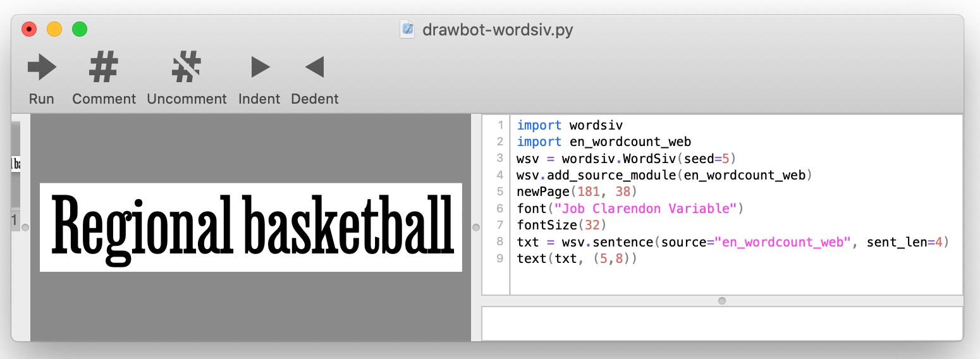Click the splitter handle between canvas and code editor
This screenshot has height=359, width=980.
[476, 228]
